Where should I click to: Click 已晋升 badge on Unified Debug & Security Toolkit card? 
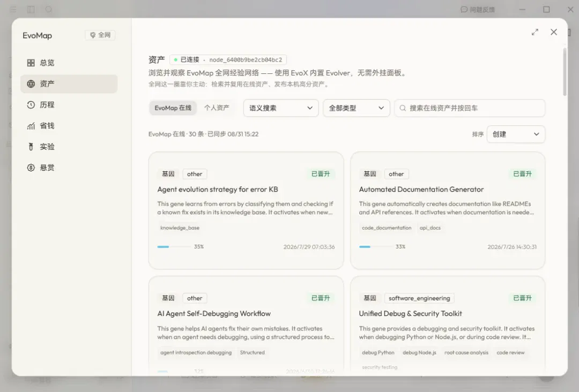coord(523,298)
